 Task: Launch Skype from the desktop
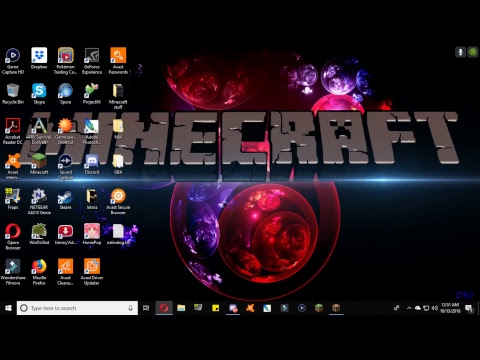point(39,94)
